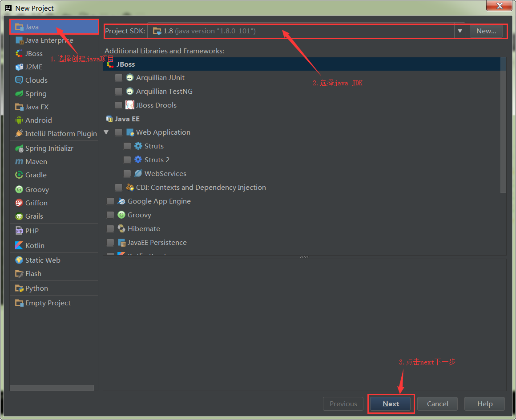Pick the PHP project icon
516x420 pixels.
19,231
